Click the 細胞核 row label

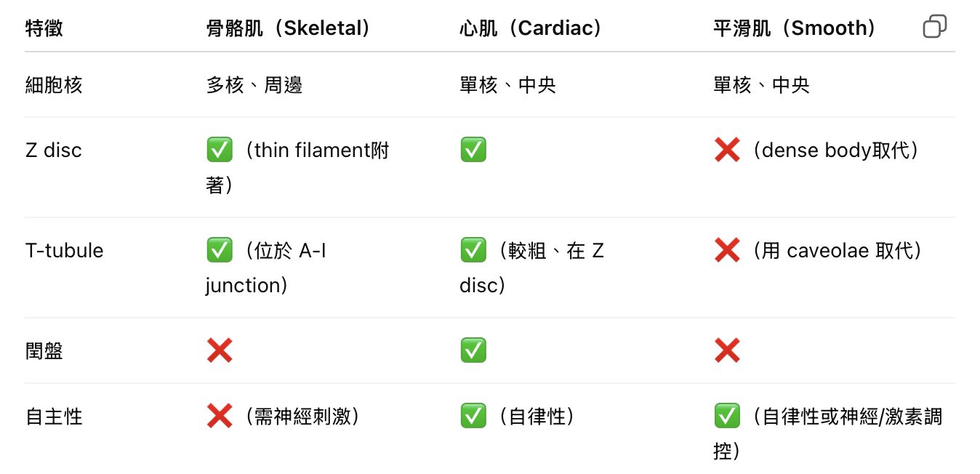tap(54, 85)
